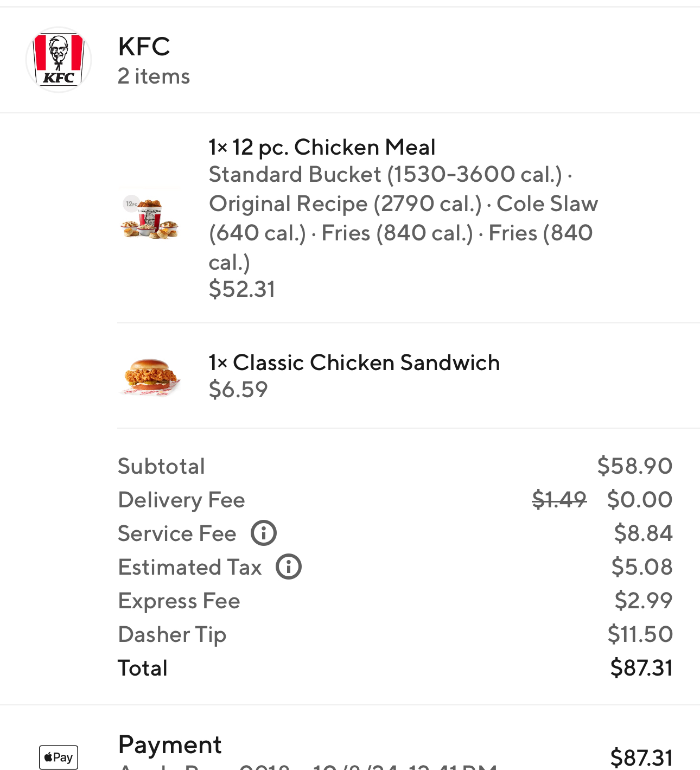Select the 12 pc. Chicken Meal title
This screenshot has width=700, height=770.
click(x=322, y=147)
